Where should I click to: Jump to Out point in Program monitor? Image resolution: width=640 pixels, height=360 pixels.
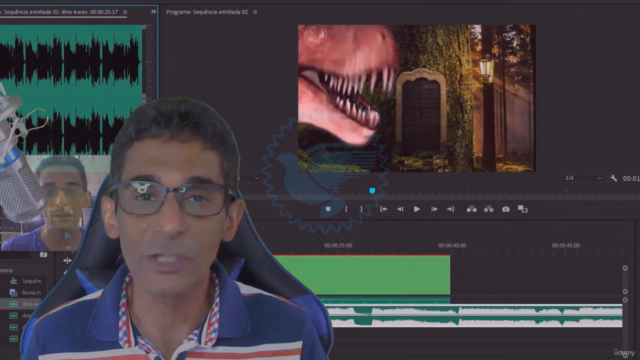[451, 209]
